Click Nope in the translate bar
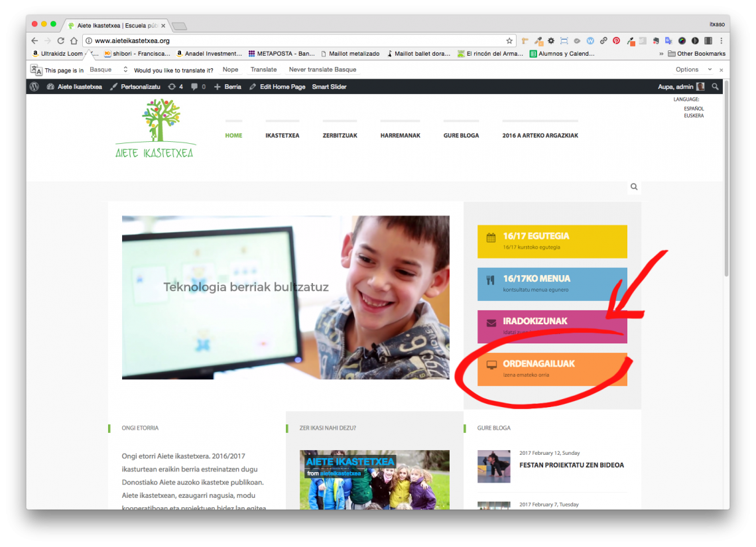The width and height of the screenshot is (756, 547). (x=231, y=70)
